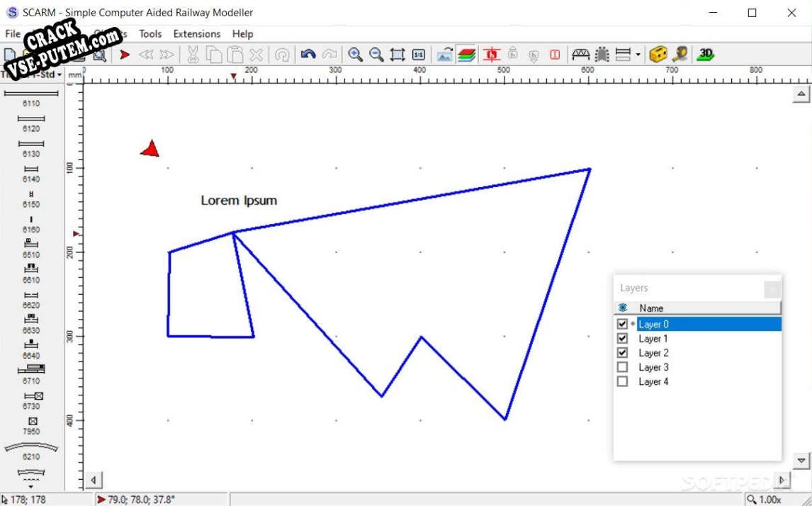
Task: Toggle the show heights mode icon
Action: (492, 55)
